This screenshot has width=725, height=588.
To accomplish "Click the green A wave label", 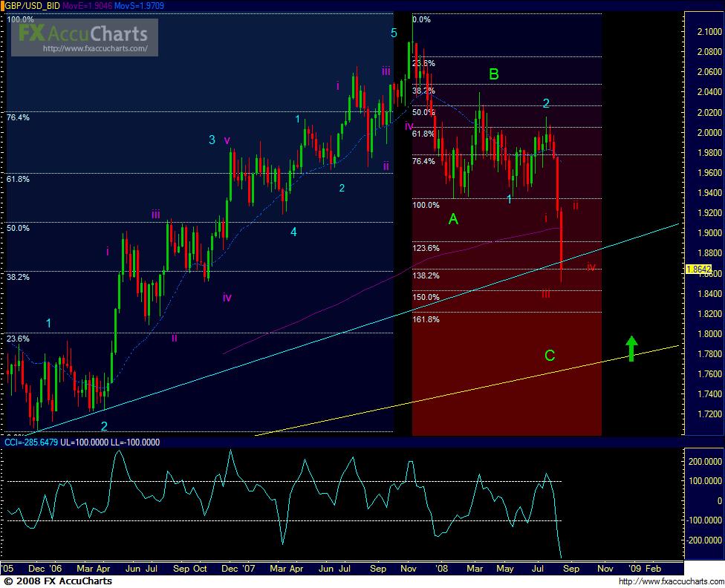I will (x=452, y=218).
